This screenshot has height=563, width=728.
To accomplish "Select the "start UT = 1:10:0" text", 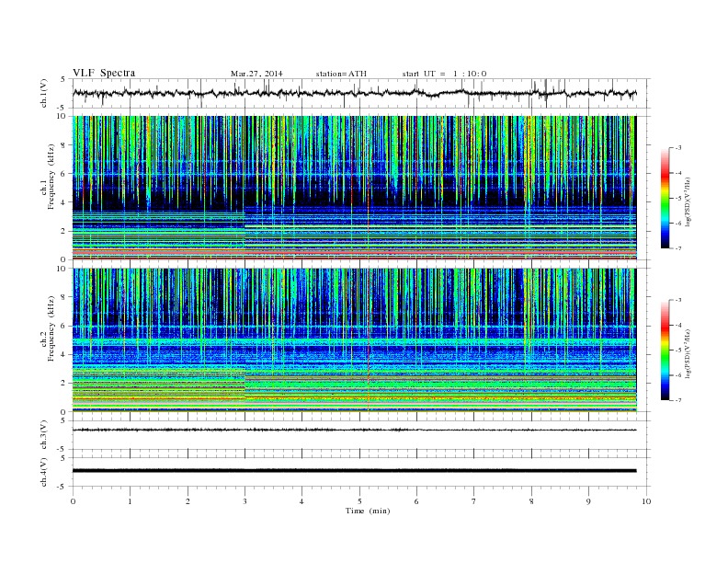I will (444, 74).
